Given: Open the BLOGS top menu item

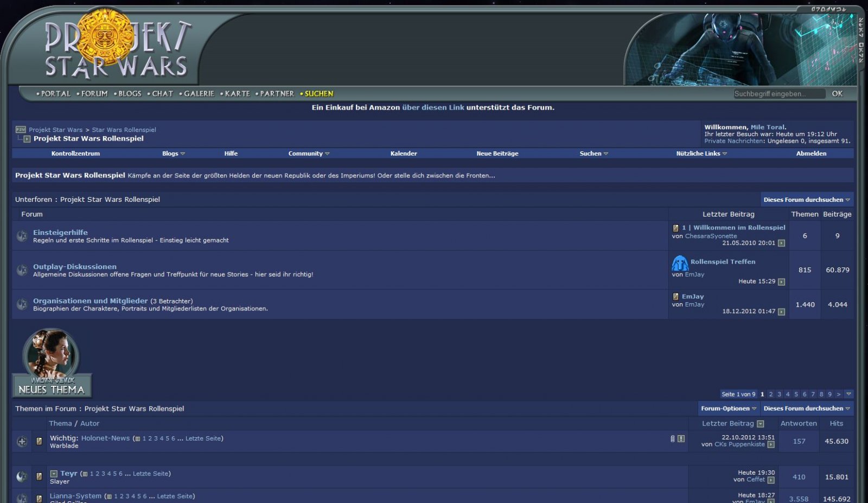Looking at the screenshot, I should (x=130, y=94).
